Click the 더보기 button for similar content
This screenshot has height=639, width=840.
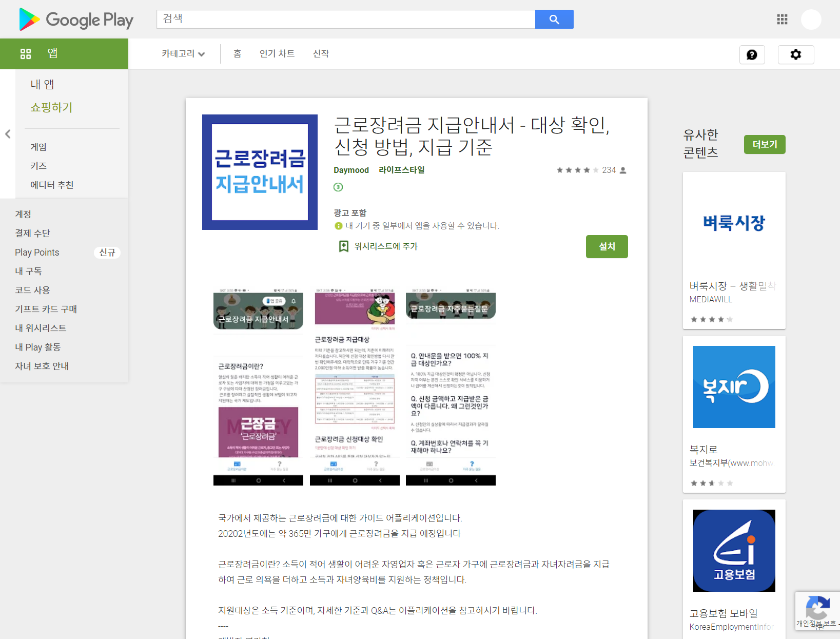pyautogui.click(x=765, y=145)
